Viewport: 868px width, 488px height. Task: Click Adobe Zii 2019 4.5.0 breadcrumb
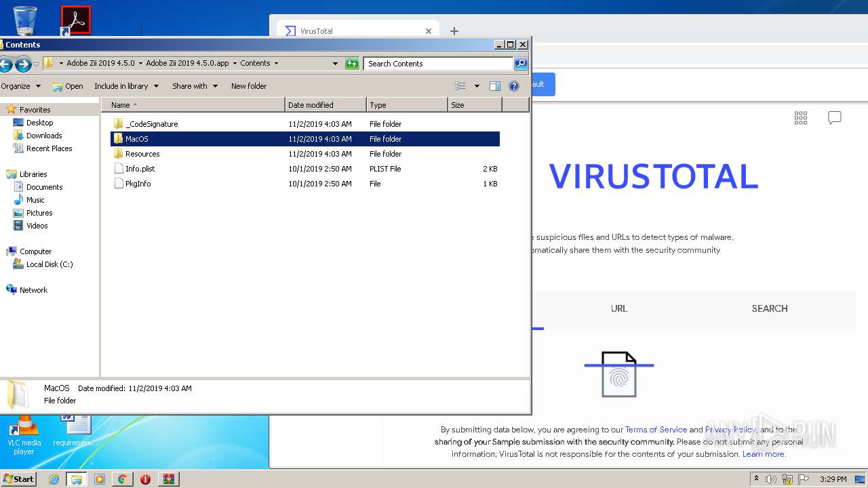click(x=100, y=63)
